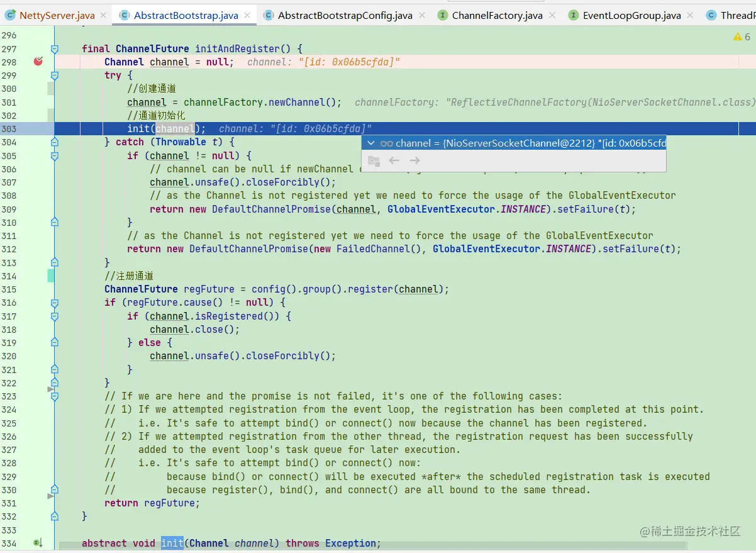Click the ChannelFuture return type on line 297
Screen dimensions: 756x553
click(x=153, y=48)
